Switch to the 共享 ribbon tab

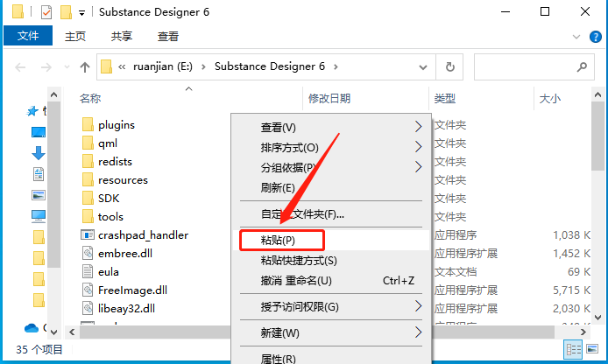click(122, 37)
